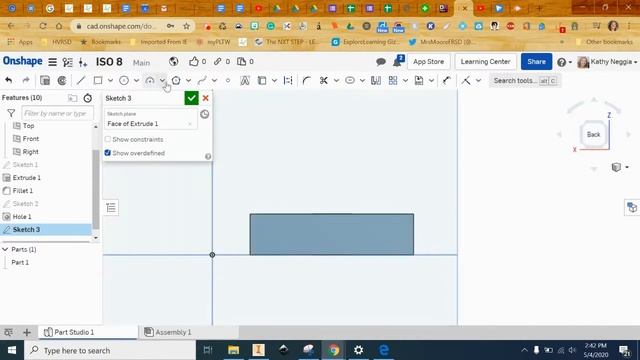The width and height of the screenshot is (640, 360).
Task: Click the blue Share button
Action: tap(536, 62)
